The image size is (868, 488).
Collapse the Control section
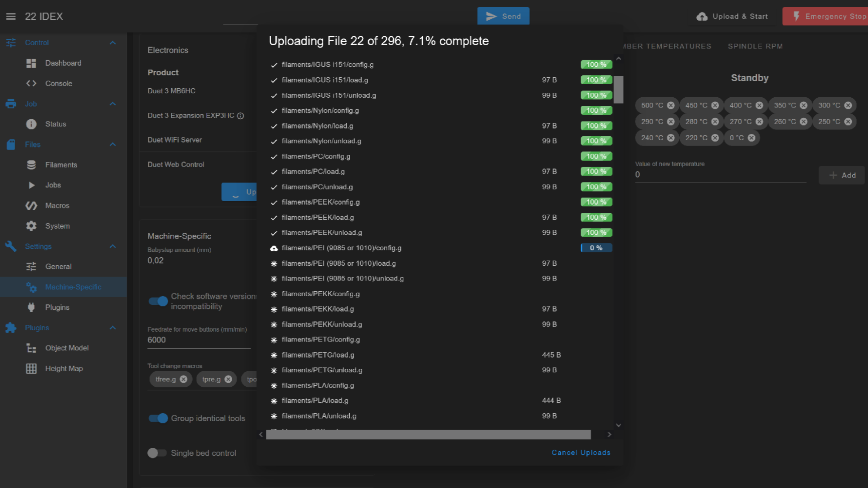coord(113,43)
